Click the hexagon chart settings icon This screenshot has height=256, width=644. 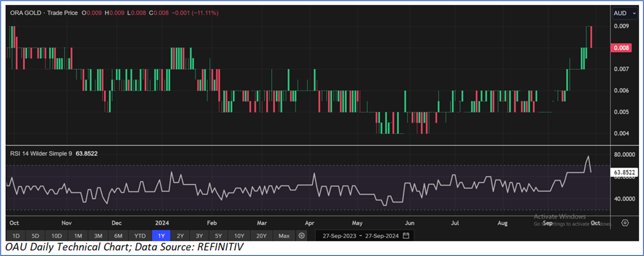coord(625,223)
